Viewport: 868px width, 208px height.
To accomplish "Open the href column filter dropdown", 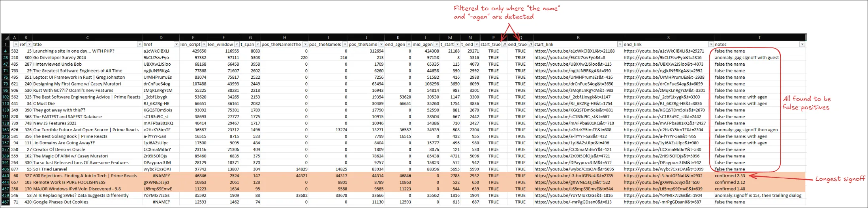I will tap(177, 44).
